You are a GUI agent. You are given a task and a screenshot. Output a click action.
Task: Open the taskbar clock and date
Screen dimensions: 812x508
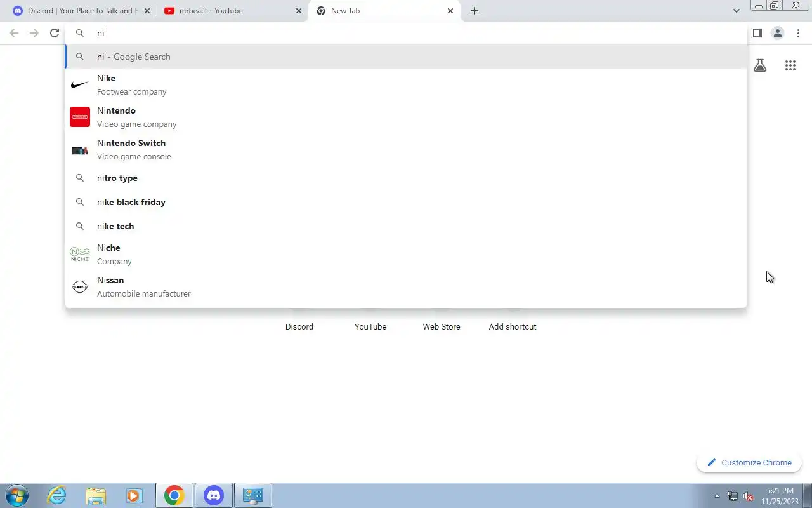[x=780, y=496]
